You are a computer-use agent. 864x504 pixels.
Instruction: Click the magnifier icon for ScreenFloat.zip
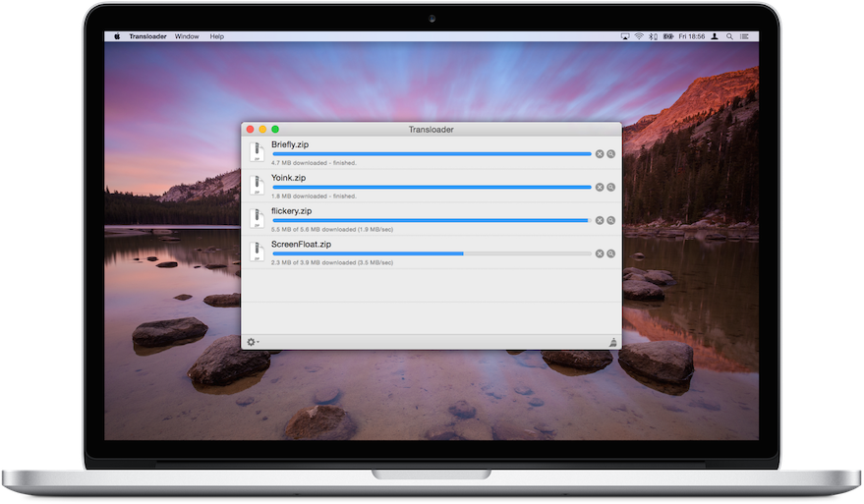[x=610, y=253]
